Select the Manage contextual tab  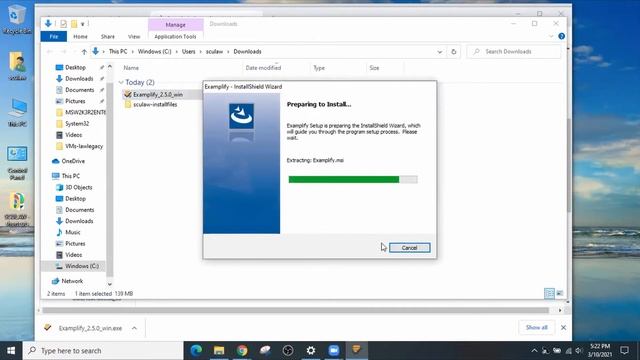tap(176, 24)
